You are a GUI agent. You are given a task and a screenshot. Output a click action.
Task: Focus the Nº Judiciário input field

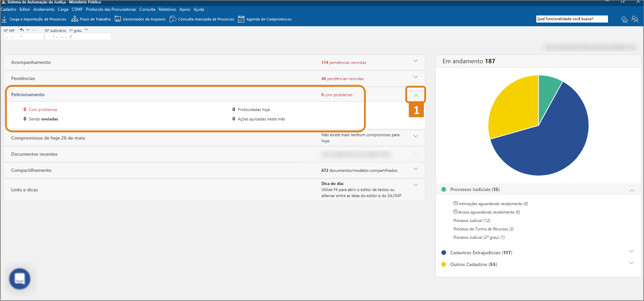tap(78, 37)
